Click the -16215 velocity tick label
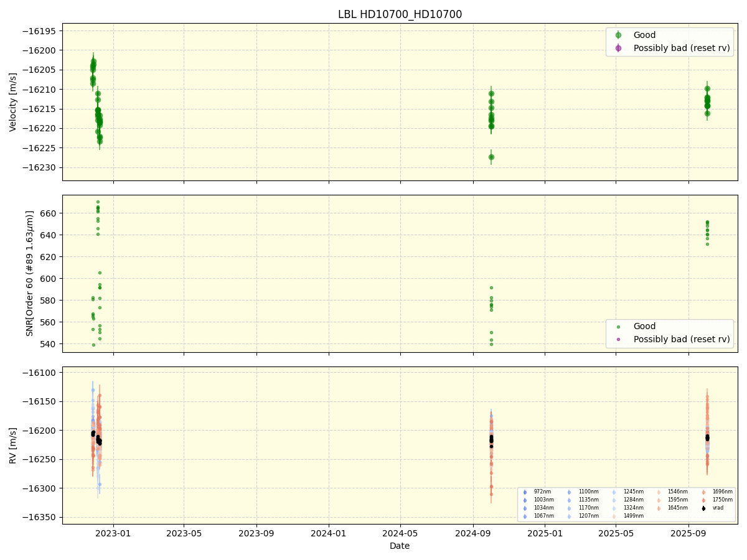Viewport: 747px width, 560px height. click(x=40, y=110)
